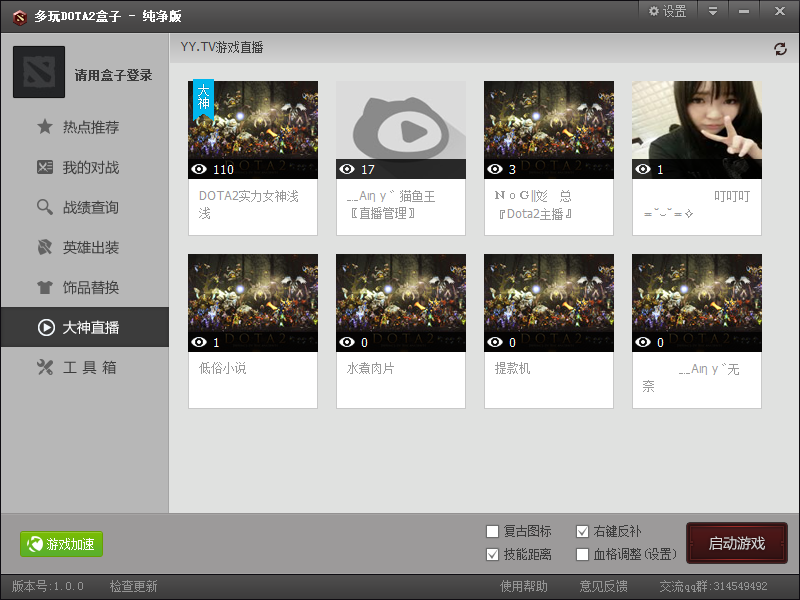This screenshot has width=800, height=600.
Task: Open stream thumbnail with 3 viewers
Action: pyautogui.click(x=549, y=130)
